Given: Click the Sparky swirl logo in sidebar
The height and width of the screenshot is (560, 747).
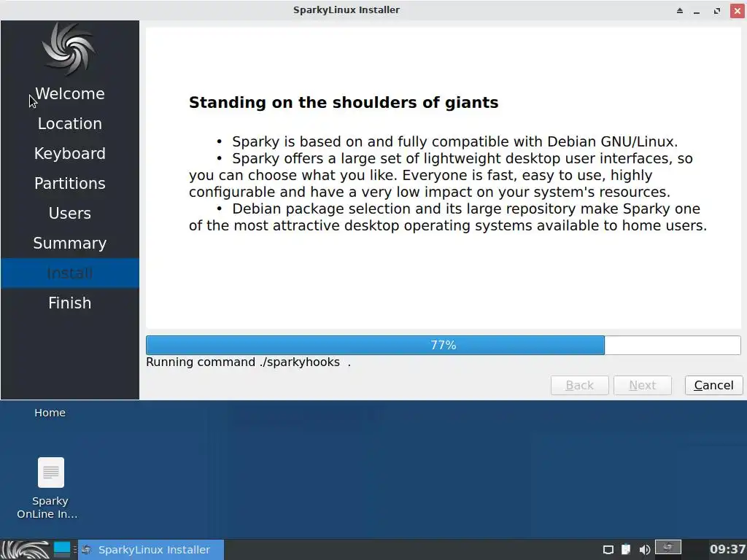Looking at the screenshot, I should coord(68,49).
